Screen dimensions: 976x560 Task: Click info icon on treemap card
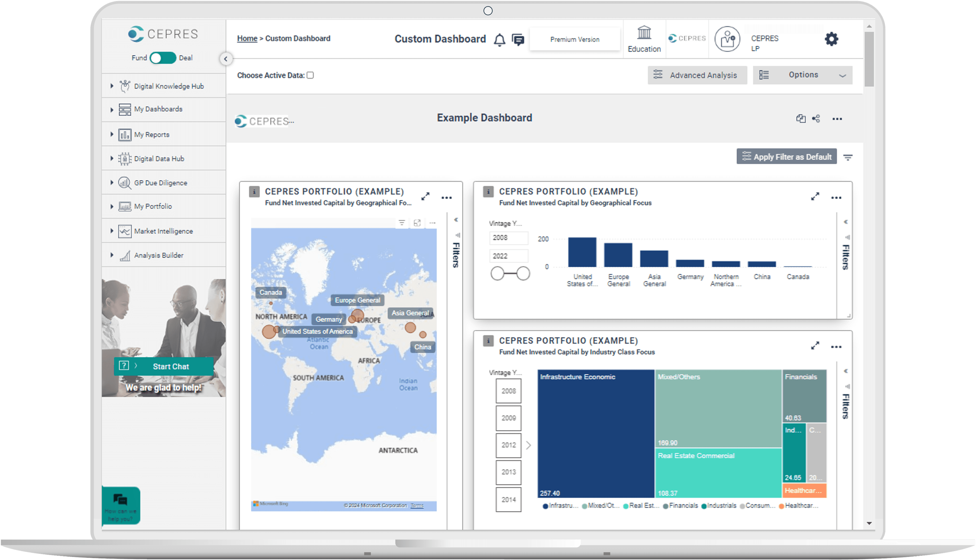click(x=488, y=340)
